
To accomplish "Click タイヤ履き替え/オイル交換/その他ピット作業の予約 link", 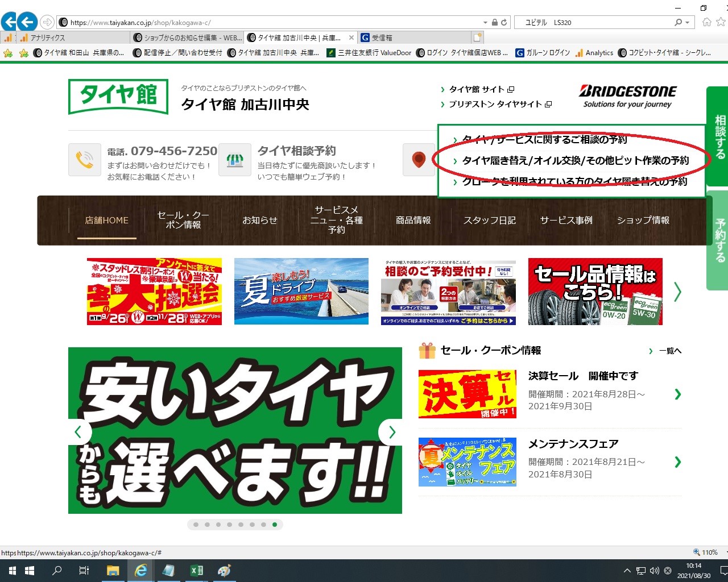I will 575,161.
